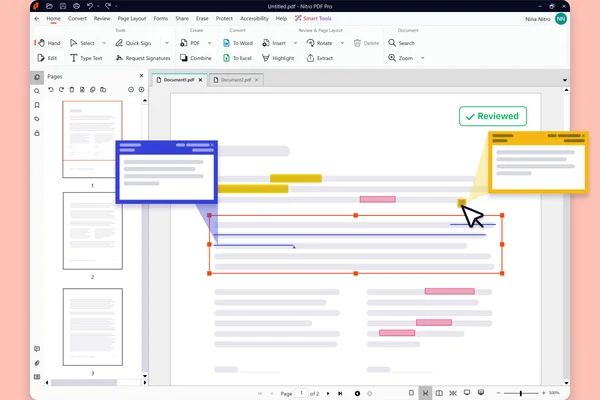Rotate page counterclockwise in Pages panel
Viewport: 600px width, 400px height.
(x=51, y=90)
